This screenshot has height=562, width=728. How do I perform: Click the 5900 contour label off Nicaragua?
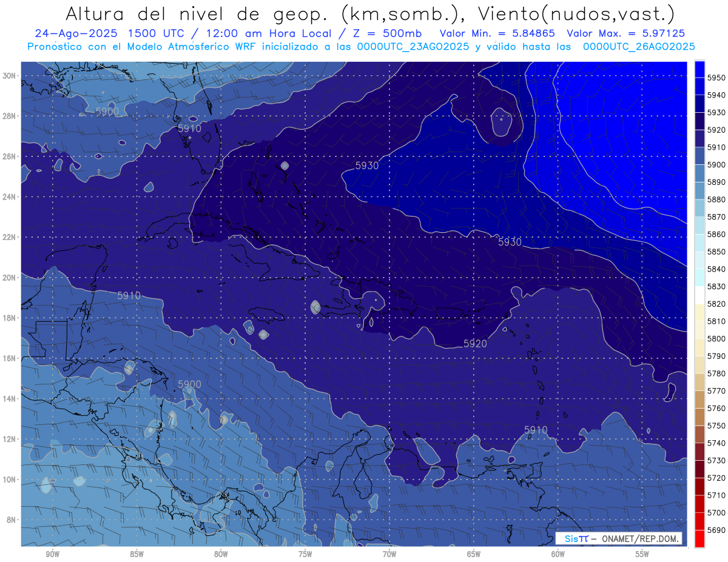[189, 384]
